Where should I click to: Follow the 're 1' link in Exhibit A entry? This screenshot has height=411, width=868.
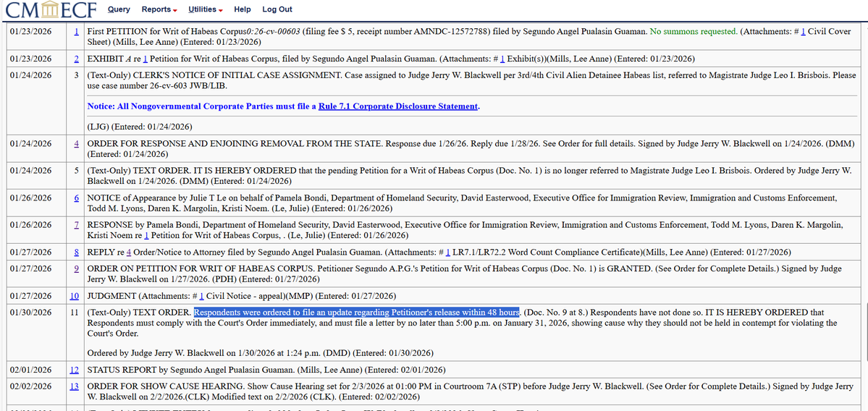tap(146, 59)
